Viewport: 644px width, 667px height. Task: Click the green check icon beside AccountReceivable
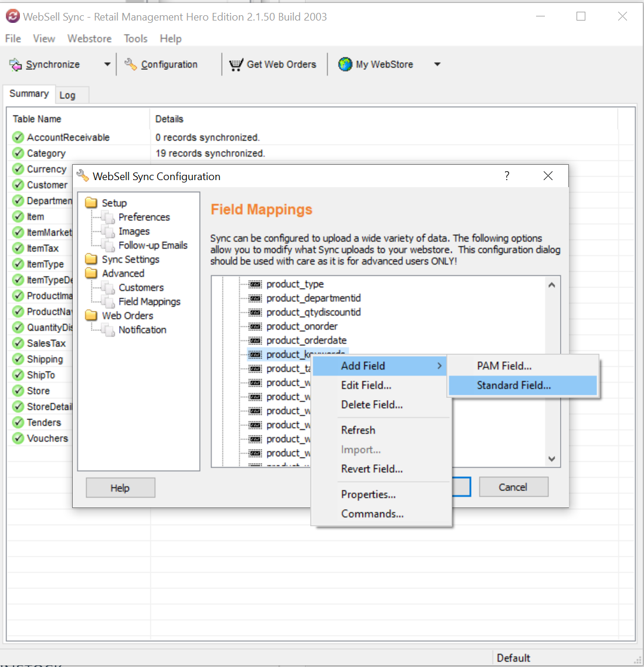[18, 137]
